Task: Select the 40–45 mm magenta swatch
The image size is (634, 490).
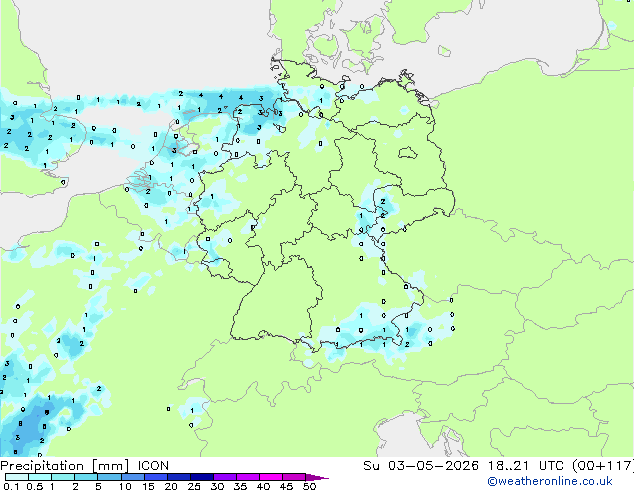Action: tap(271, 477)
